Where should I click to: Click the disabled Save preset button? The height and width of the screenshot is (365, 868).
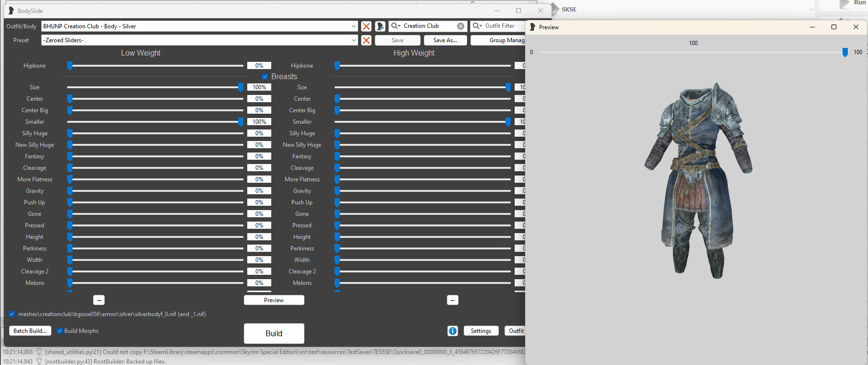tap(397, 40)
